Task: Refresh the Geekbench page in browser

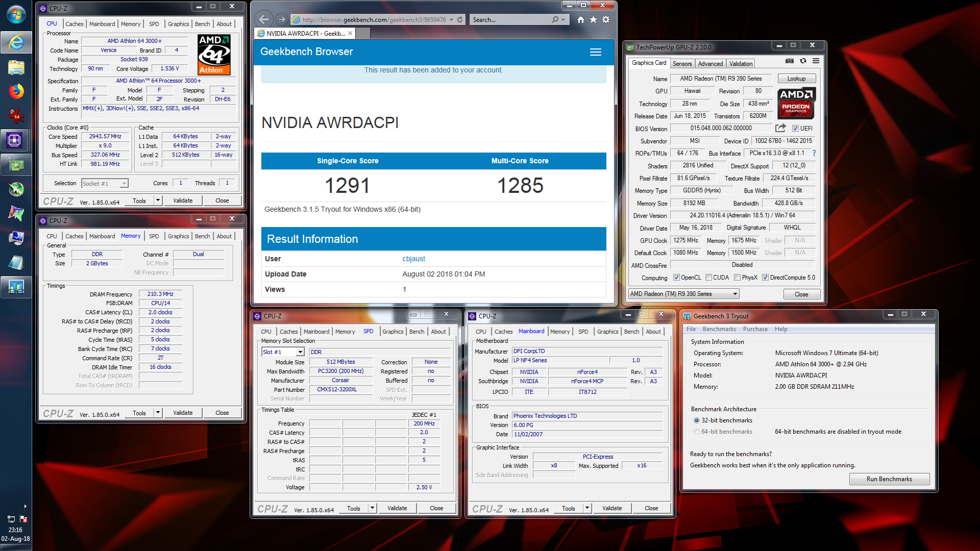Action: point(460,19)
